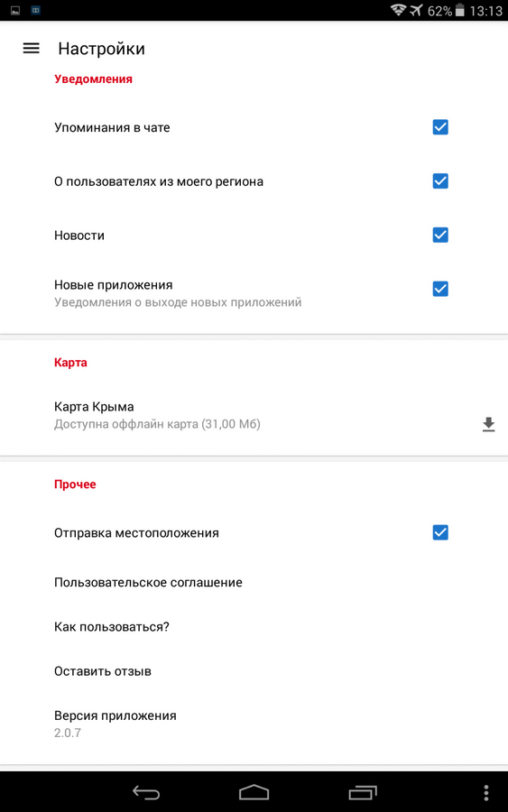Select Оставить отзыв
This screenshot has width=508, height=812.
[x=254, y=671]
